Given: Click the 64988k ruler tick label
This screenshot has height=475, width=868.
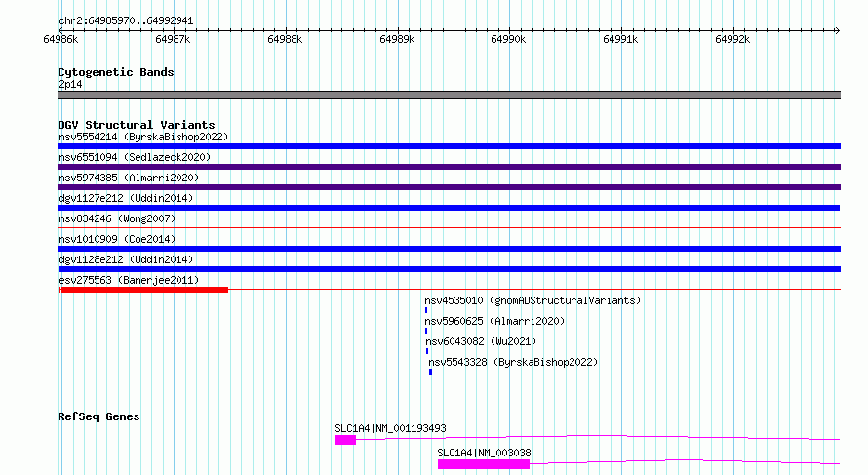Looking at the screenshot, I should 285,40.
